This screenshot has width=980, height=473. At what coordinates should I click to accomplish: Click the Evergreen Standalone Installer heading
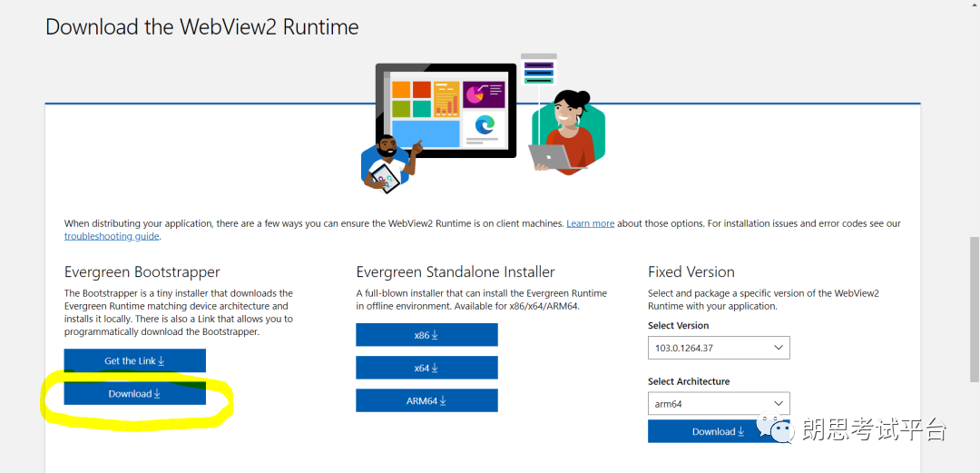coord(455,272)
